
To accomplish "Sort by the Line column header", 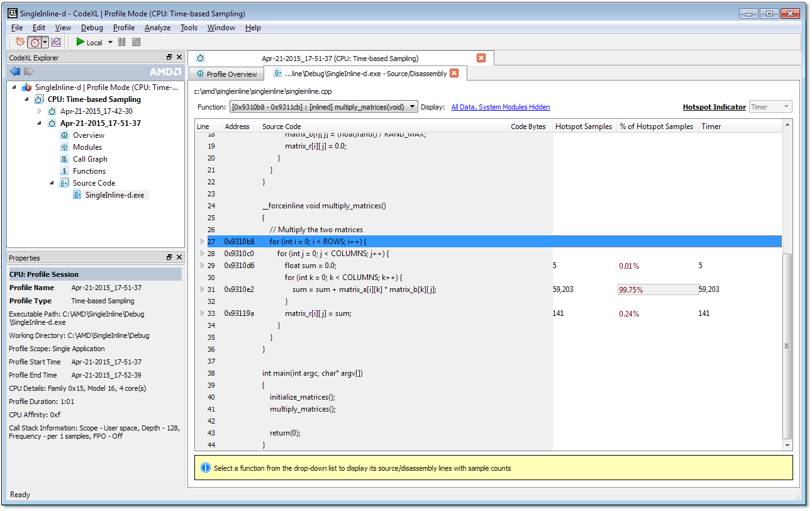I will coord(208,126).
